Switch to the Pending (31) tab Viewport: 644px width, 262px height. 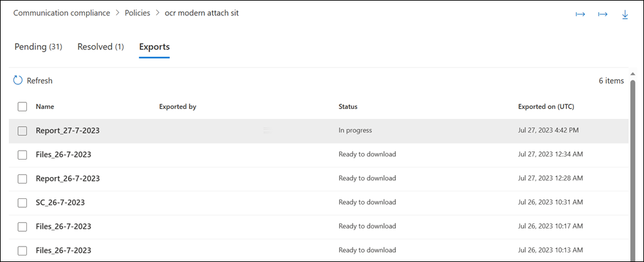(x=38, y=47)
